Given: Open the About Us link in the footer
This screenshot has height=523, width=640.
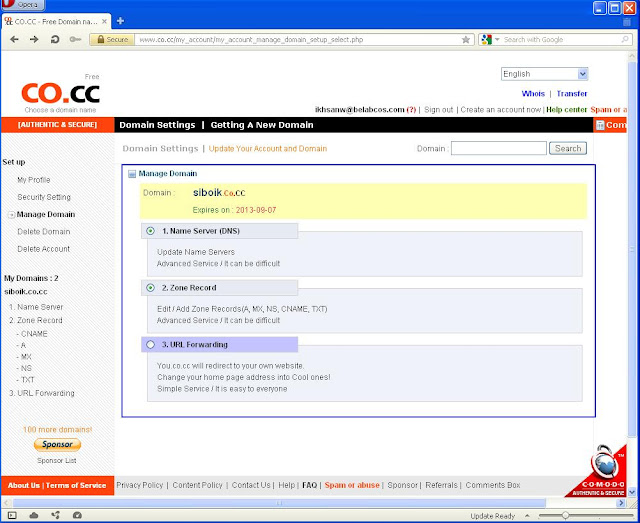Looking at the screenshot, I should [x=24, y=485].
